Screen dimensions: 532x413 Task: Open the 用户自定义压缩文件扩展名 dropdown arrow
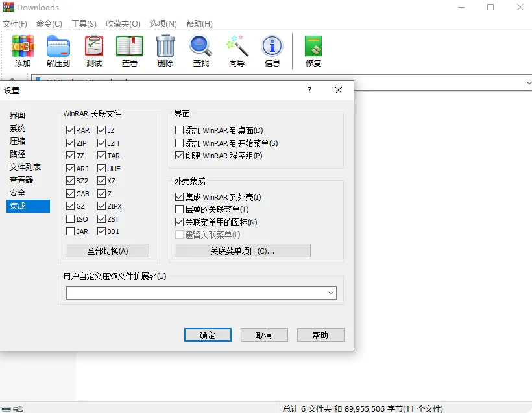(x=331, y=293)
